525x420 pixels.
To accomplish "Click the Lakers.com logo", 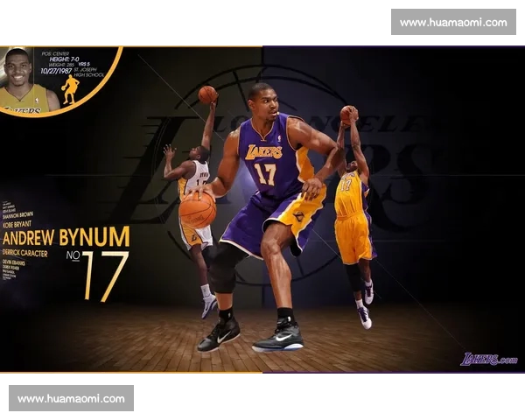I will pos(490,359).
